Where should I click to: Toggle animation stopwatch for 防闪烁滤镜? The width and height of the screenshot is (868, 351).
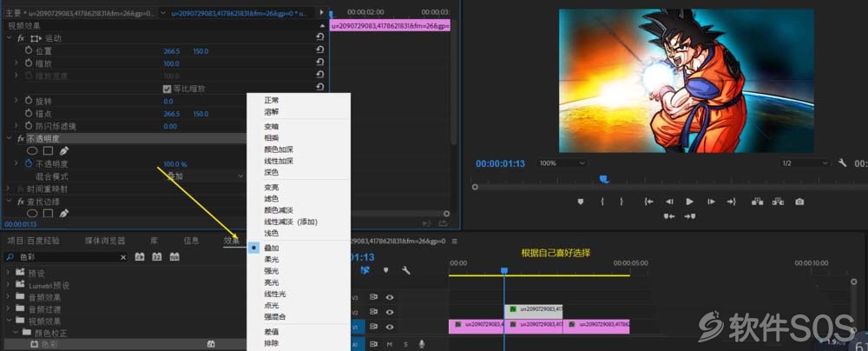[29, 126]
